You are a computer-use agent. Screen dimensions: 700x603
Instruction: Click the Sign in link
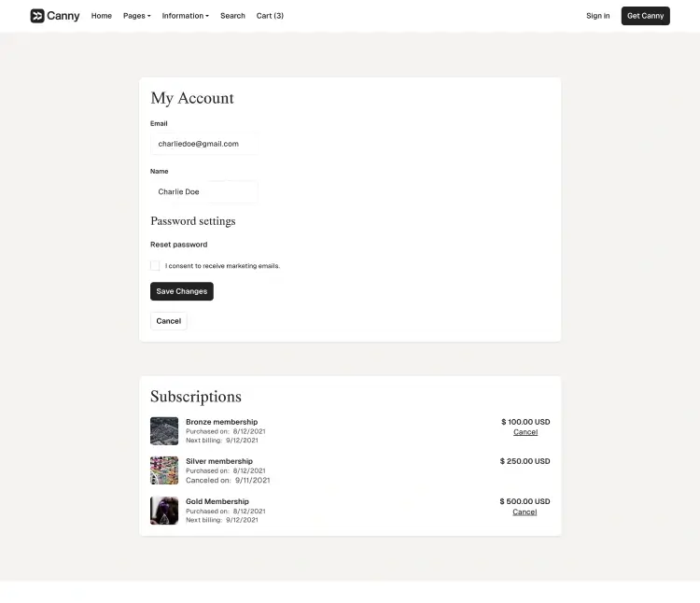(597, 16)
